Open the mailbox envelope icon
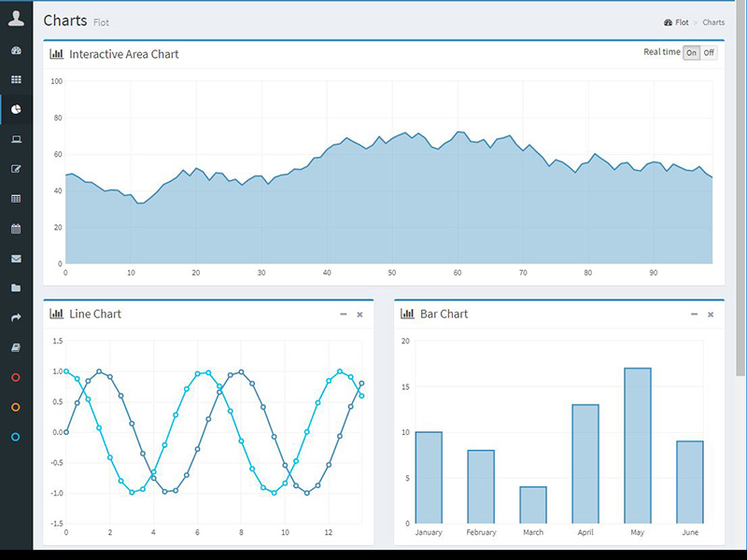 [x=16, y=259]
